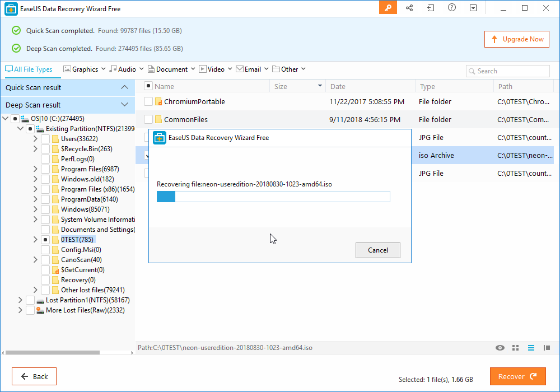Cancel the file recovery
Image resolution: width=560 pixels, height=392 pixels.
378,250
